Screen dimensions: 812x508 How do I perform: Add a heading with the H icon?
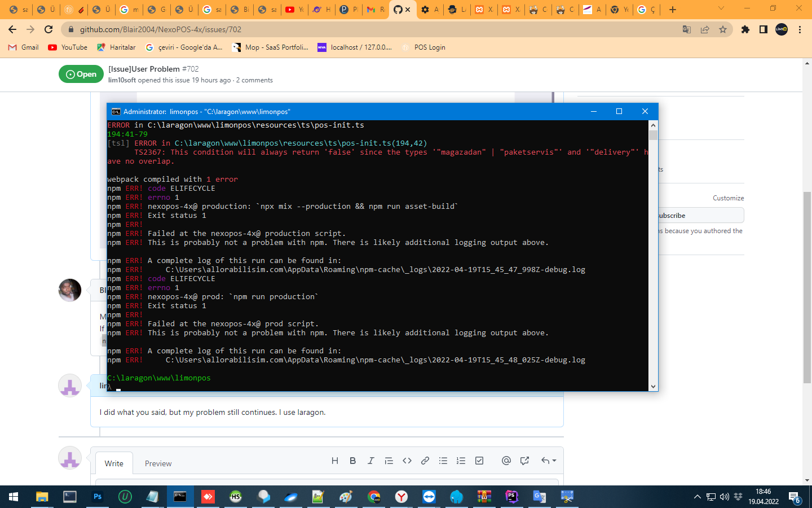click(334, 461)
